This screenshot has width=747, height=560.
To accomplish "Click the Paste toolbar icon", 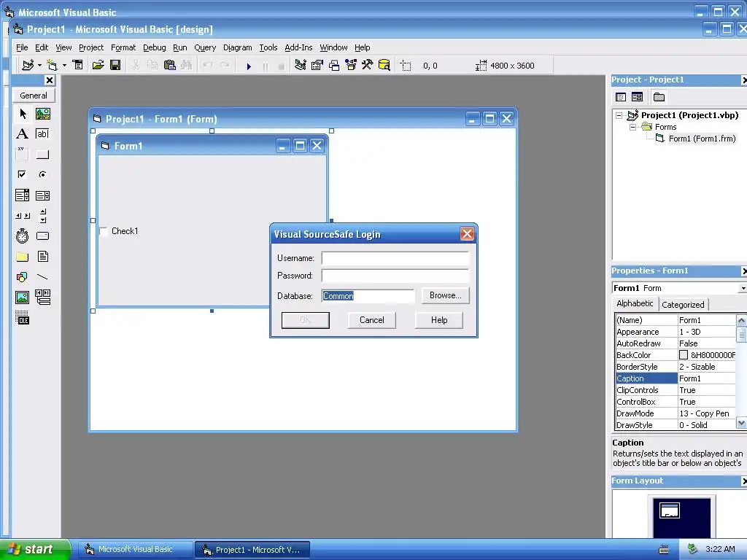I will 169,65.
